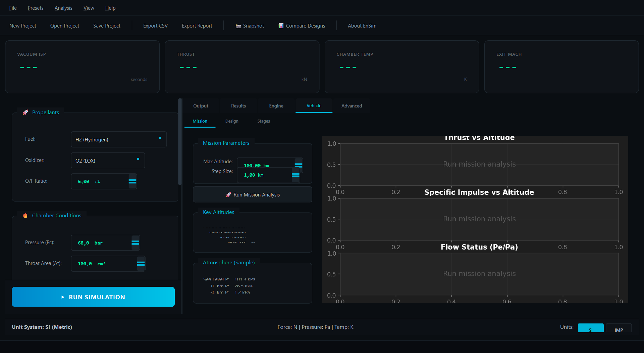Open About EnSim
Screen dimensions: 644x353
click(x=362, y=26)
